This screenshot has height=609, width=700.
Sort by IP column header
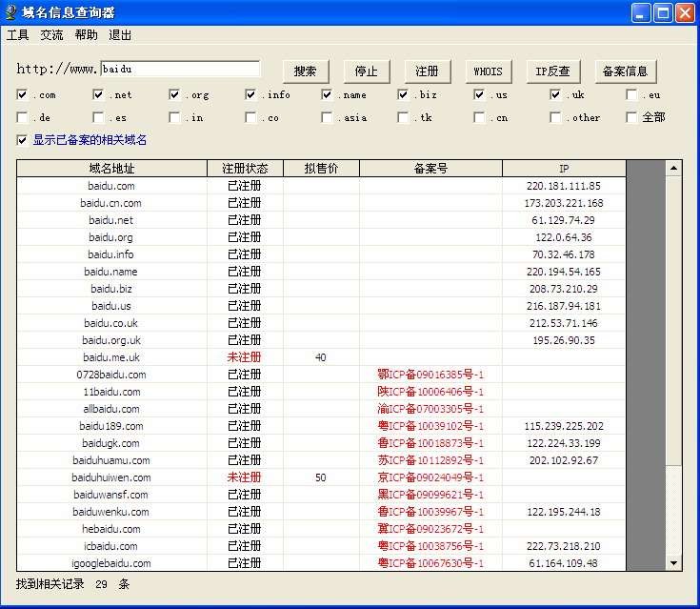click(564, 169)
